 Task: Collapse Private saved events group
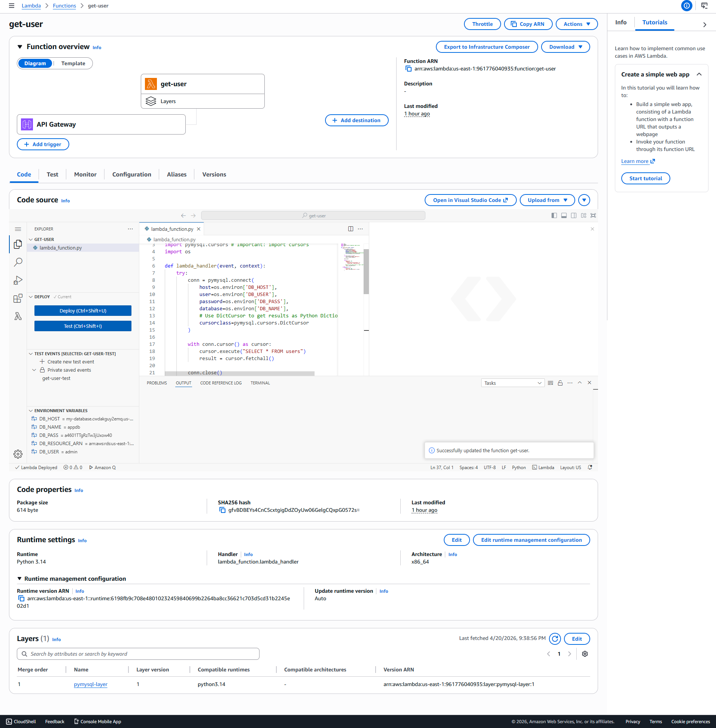click(x=34, y=370)
